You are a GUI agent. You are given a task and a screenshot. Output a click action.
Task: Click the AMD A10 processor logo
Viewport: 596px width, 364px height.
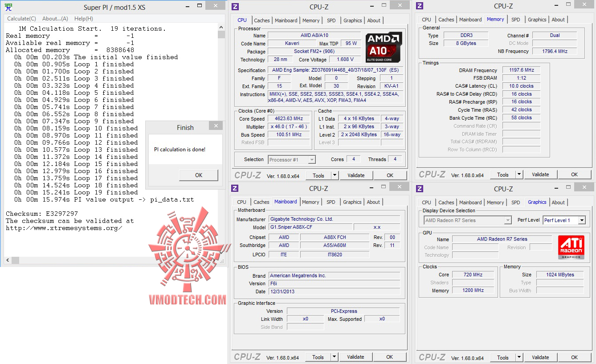coord(384,47)
